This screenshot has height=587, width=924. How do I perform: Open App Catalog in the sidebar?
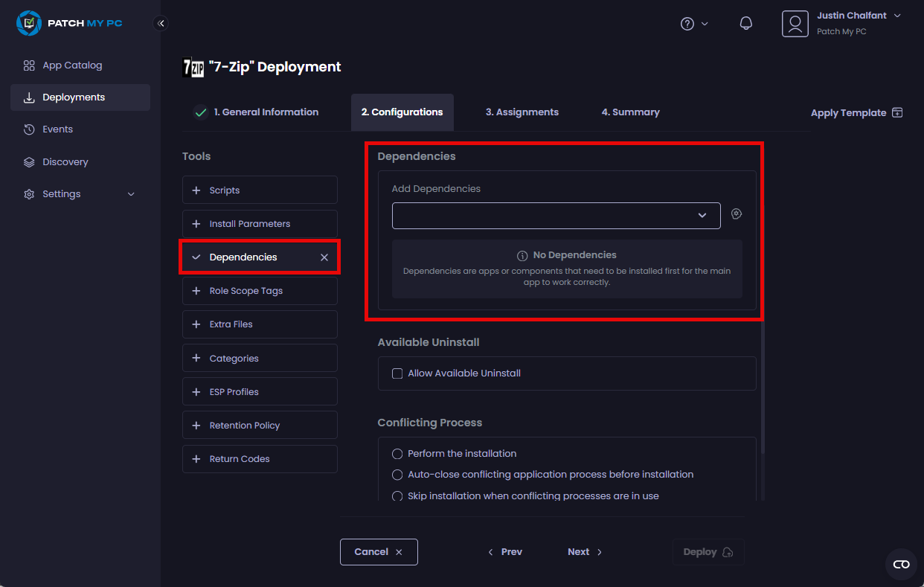pos(72,65)
